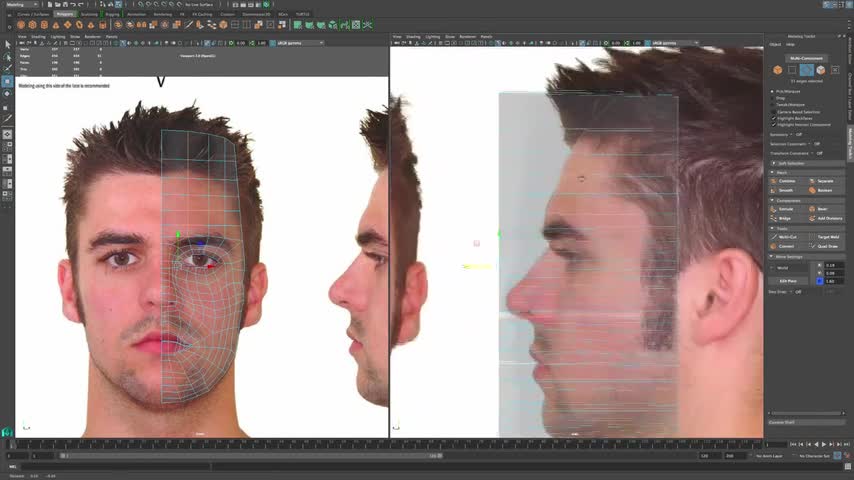Select Vertex selection mode icon
The height and width of the screenshot is (480, 854).
[792, 70]
